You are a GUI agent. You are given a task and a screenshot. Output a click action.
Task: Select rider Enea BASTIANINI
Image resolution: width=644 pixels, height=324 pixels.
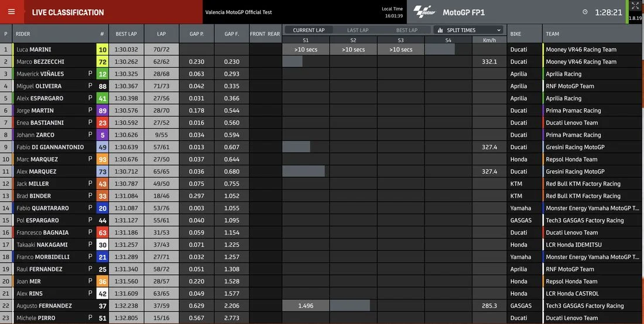pos(40,123)
